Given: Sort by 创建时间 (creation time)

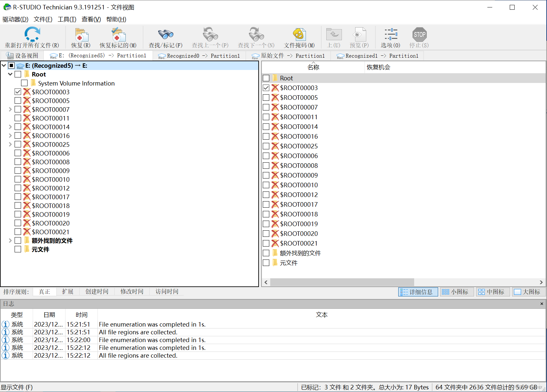Looking at the screenshot, I should [x=97, y=292].
